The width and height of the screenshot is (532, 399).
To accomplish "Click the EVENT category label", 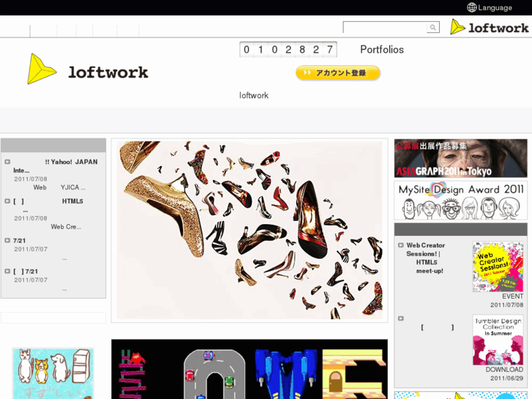I will tap(513, 297).
